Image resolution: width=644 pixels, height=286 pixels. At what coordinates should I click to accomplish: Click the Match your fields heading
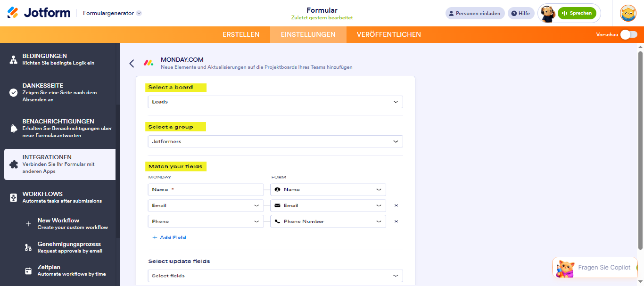[176, 166]
